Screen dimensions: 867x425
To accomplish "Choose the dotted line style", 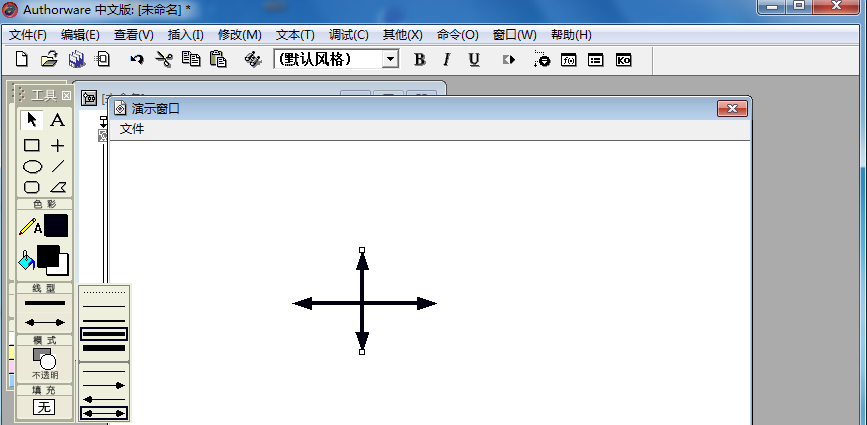I will [x=104, y=292].
